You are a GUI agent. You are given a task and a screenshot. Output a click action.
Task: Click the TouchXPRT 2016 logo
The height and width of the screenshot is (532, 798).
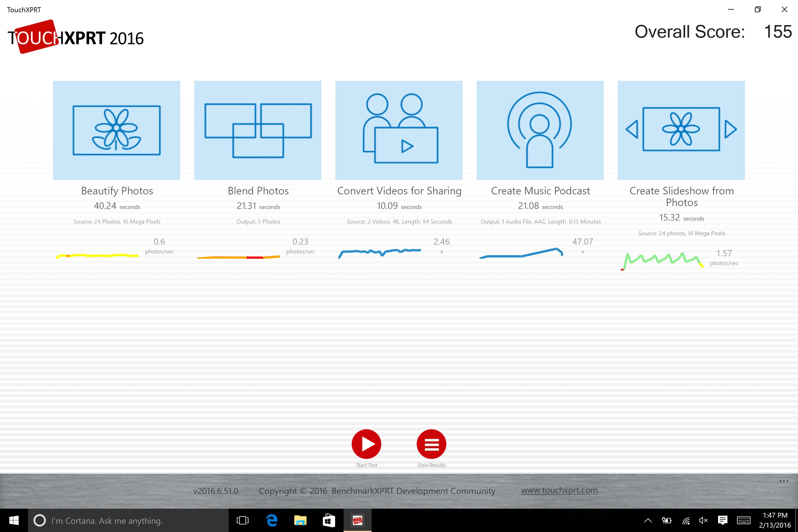pos(75,37)
